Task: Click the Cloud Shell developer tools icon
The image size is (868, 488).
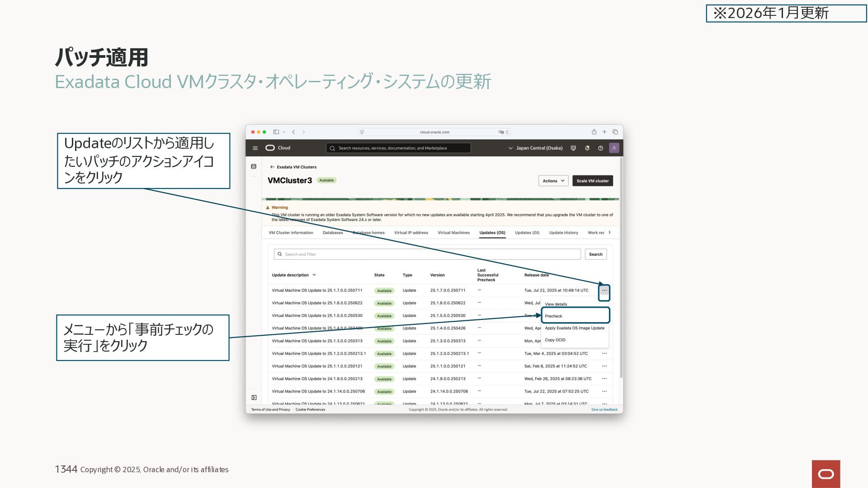Action: [x=573, y=148]
